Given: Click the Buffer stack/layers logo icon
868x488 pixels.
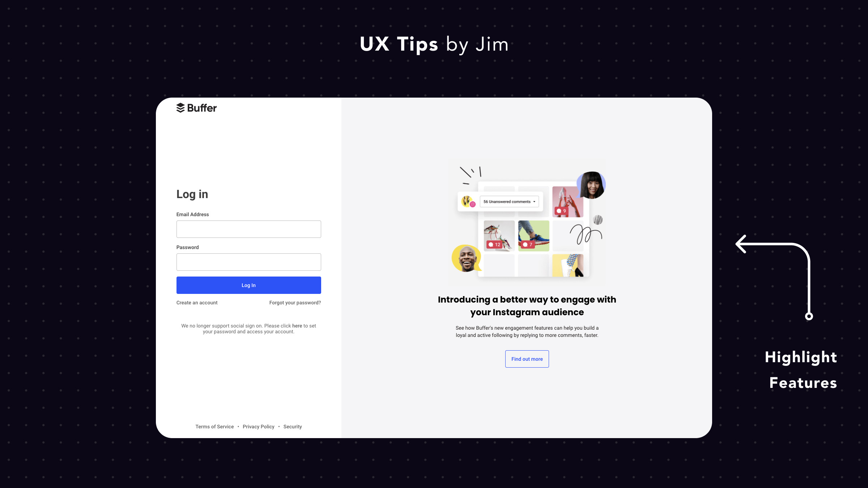Looking at the screenshot, I should 179,108.
